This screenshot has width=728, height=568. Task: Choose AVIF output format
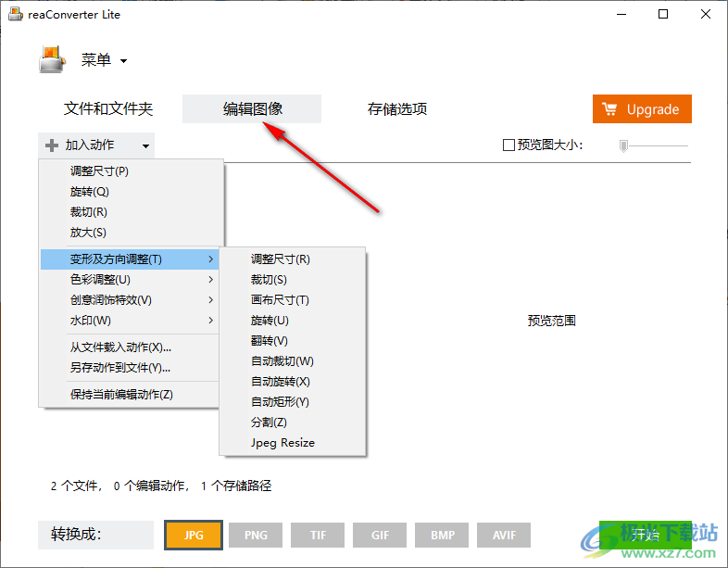click(504, 535)
